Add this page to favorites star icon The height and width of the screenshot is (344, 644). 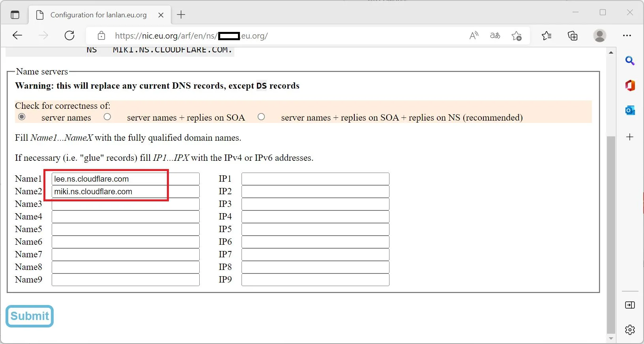click(516, 36)
